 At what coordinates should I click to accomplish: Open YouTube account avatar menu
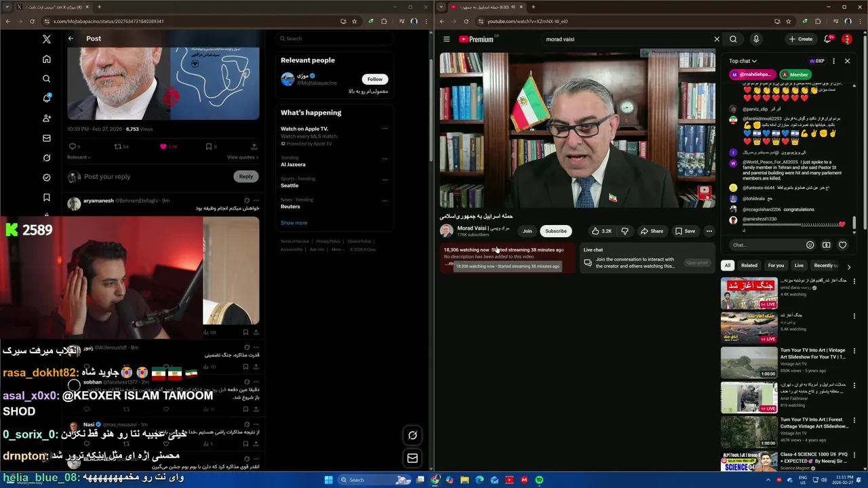point(847,39)
